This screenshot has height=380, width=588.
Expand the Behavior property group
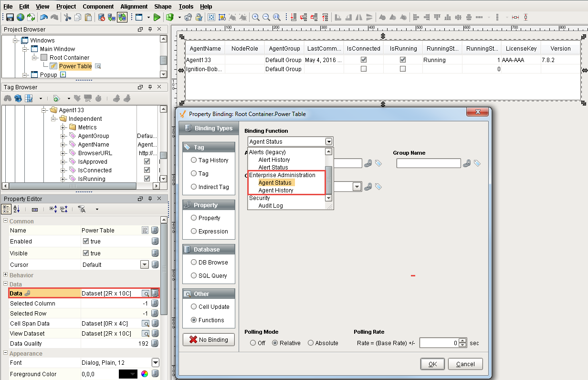coord(6,275)
